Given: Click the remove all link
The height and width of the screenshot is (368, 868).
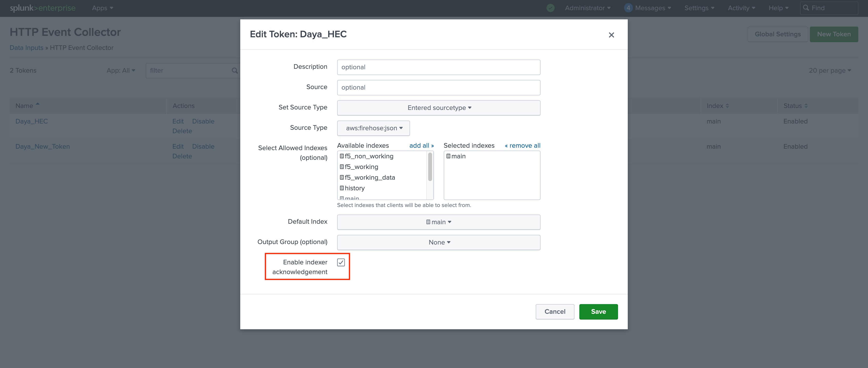Looking at the screenshot, I should [x=522, y=146].
